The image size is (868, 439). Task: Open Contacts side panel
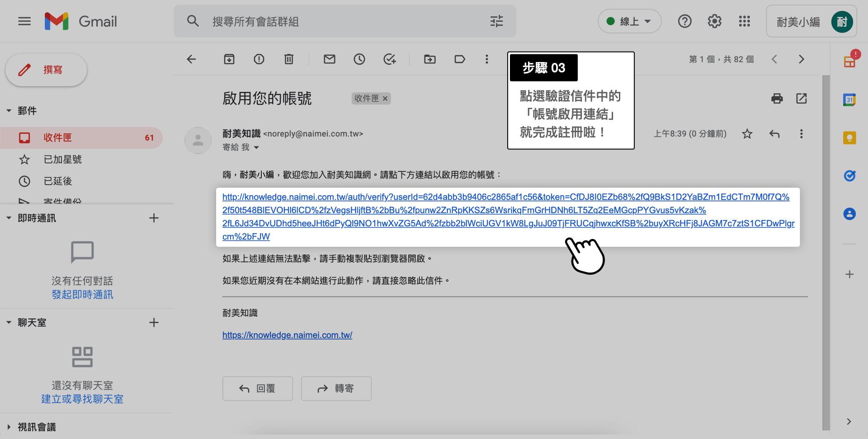[x=849, y=214]
